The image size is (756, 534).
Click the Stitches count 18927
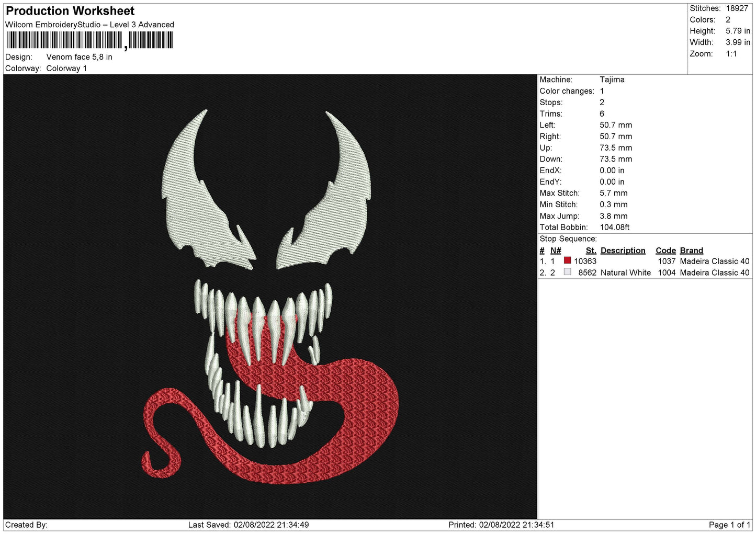click(x=737, y=8)
